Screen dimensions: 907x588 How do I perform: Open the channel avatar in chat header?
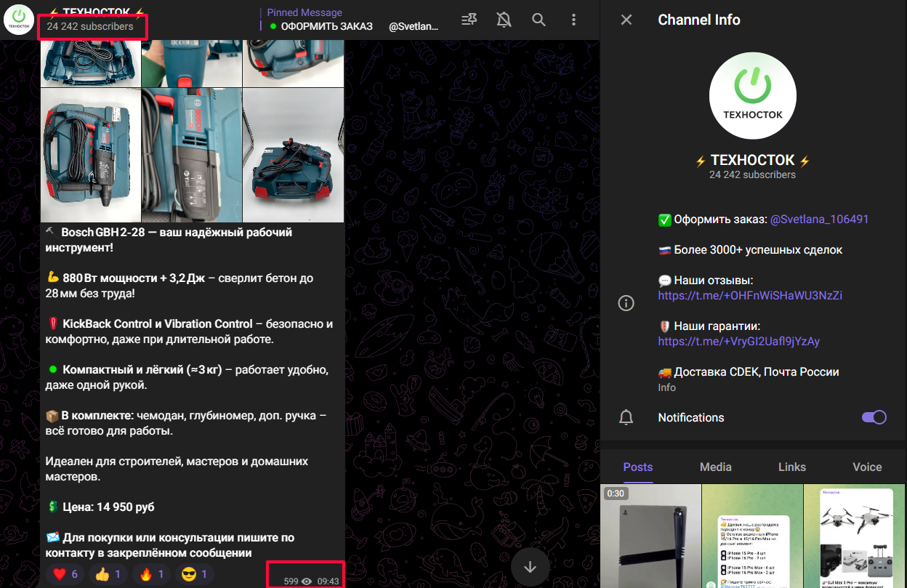click(x=19, y=20)
